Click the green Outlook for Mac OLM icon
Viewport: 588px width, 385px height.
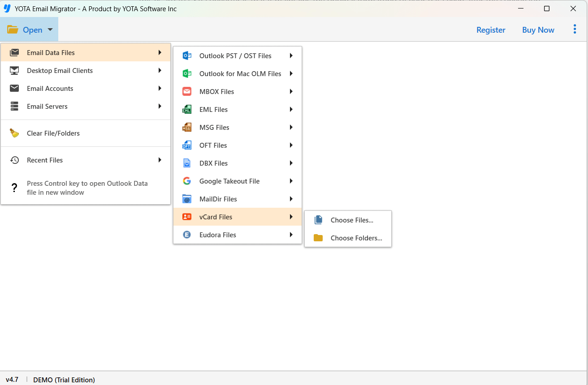click(x=187, y=74)
